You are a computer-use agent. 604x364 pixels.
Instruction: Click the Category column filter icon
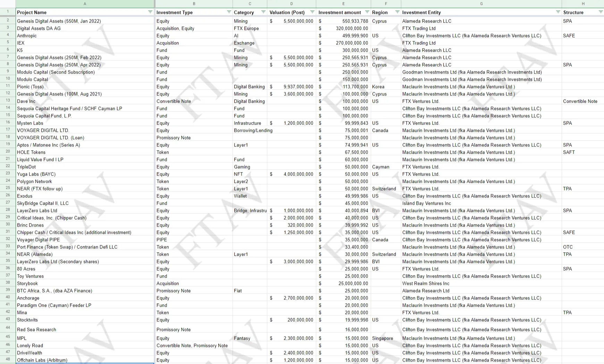263,12
